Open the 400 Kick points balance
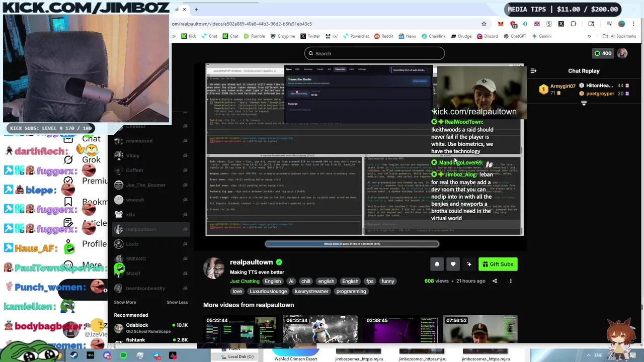 pos(603,53)
